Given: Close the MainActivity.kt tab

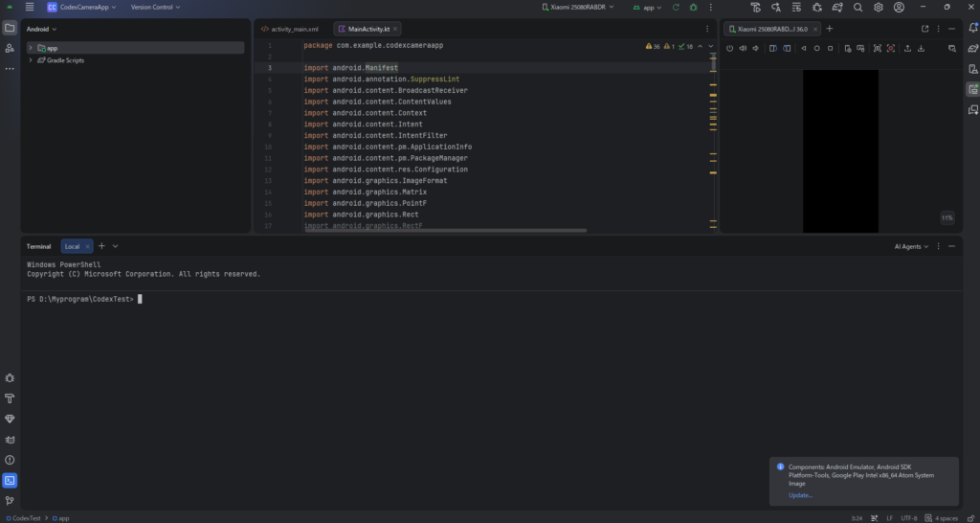Looking at the screenshot, I should [x=395, y=29].
